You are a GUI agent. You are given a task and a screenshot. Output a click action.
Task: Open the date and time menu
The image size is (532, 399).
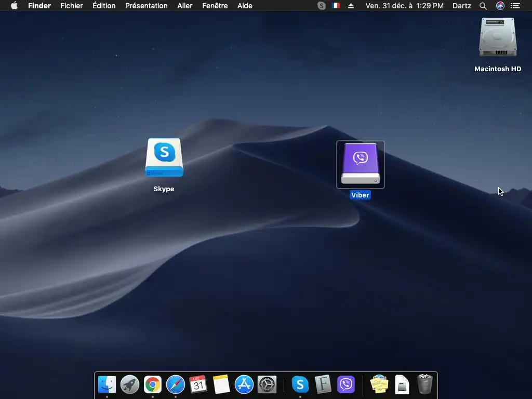click(404, 6)
